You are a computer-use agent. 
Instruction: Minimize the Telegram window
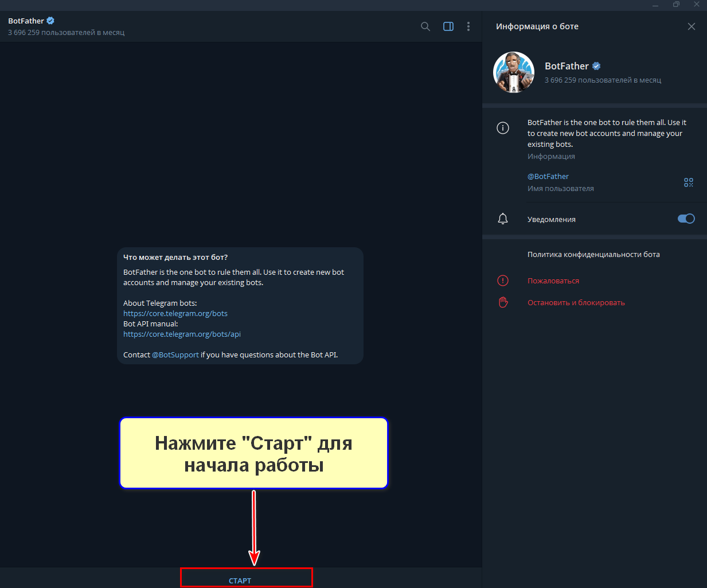[x=655, y=5]
